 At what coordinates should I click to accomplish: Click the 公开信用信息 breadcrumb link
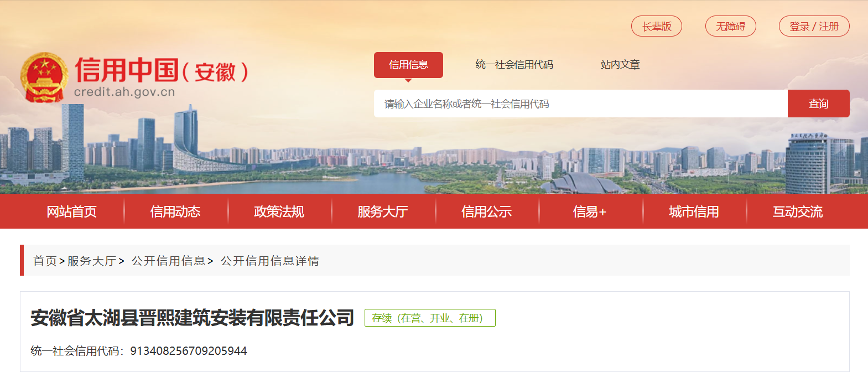168,261
